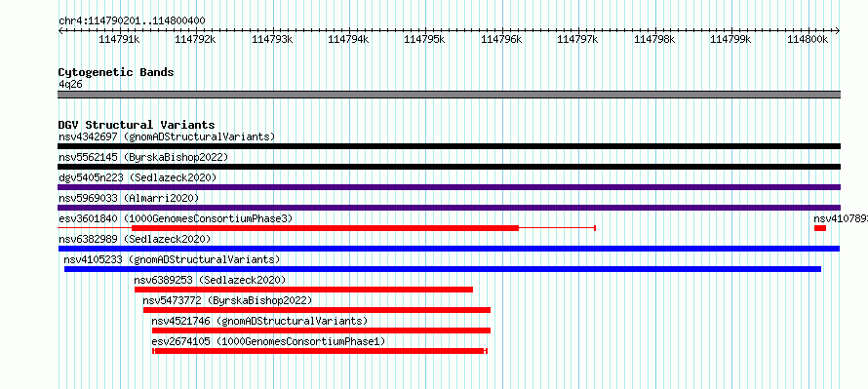The image size is (868, 389).
Task: Select the thick red bar of esv3601840
Action: (x=325, y=228)
